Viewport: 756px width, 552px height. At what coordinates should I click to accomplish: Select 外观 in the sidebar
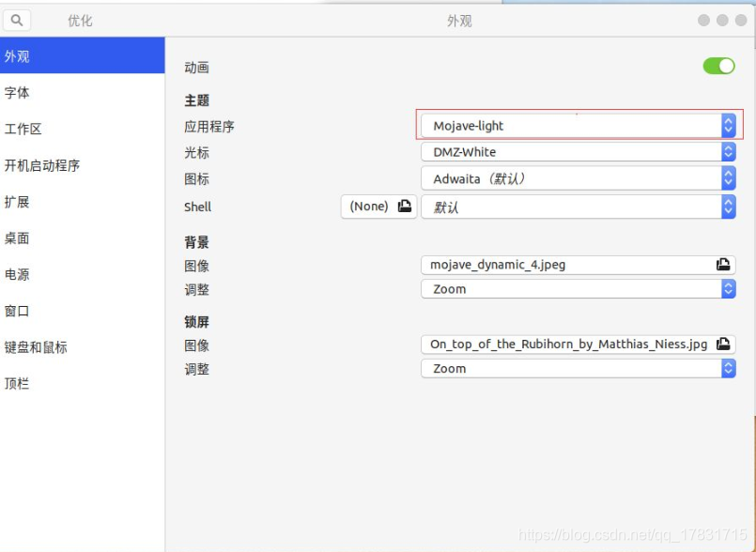82,56
